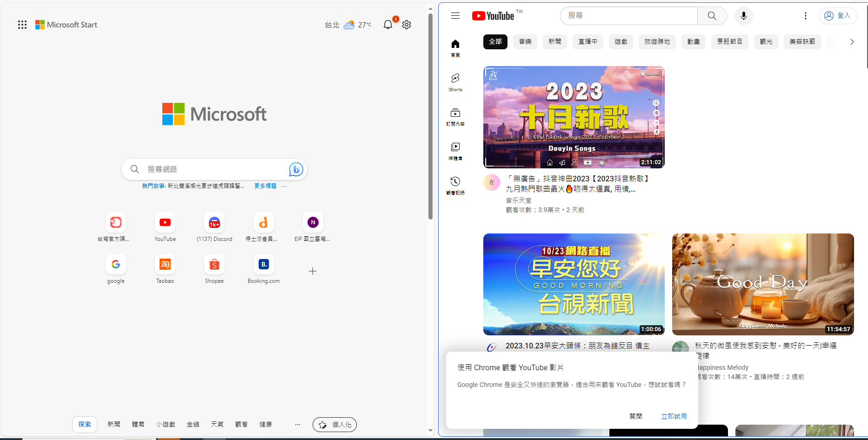The width and height of the screenshot is (868, 440).
Task: Open the google shortcut tile
Action: [116, 269]
